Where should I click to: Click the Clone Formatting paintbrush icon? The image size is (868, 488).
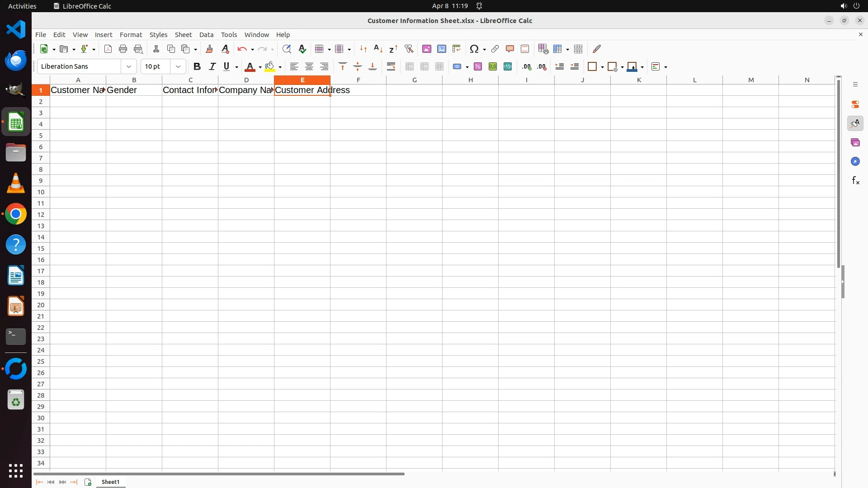pyautogui.click(x=209, y=49)
